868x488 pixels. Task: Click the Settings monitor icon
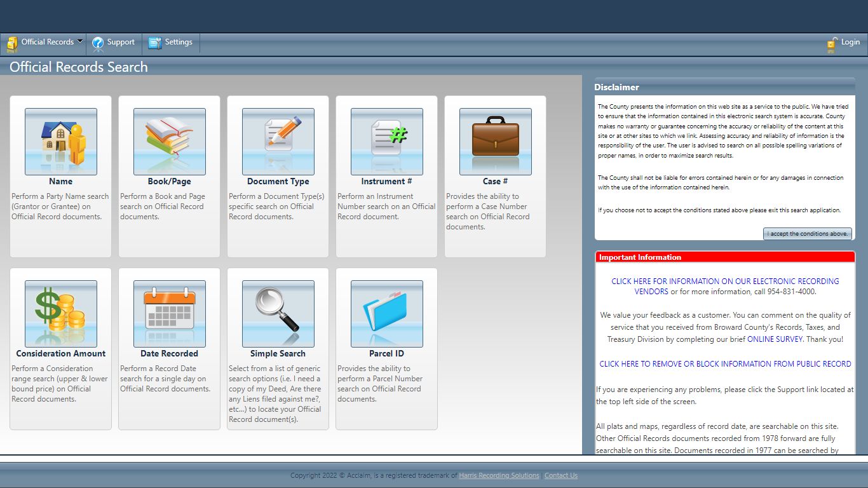point(155,43)
